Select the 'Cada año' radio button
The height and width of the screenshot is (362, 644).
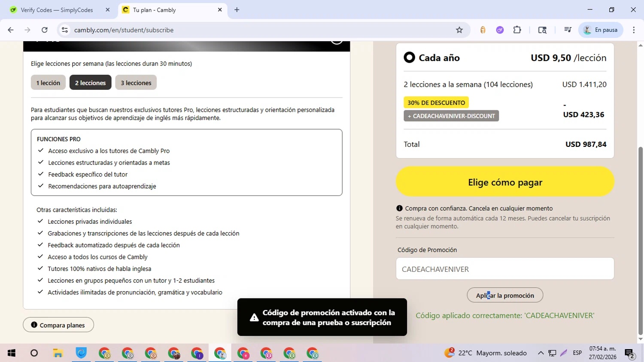coord(410,58)
